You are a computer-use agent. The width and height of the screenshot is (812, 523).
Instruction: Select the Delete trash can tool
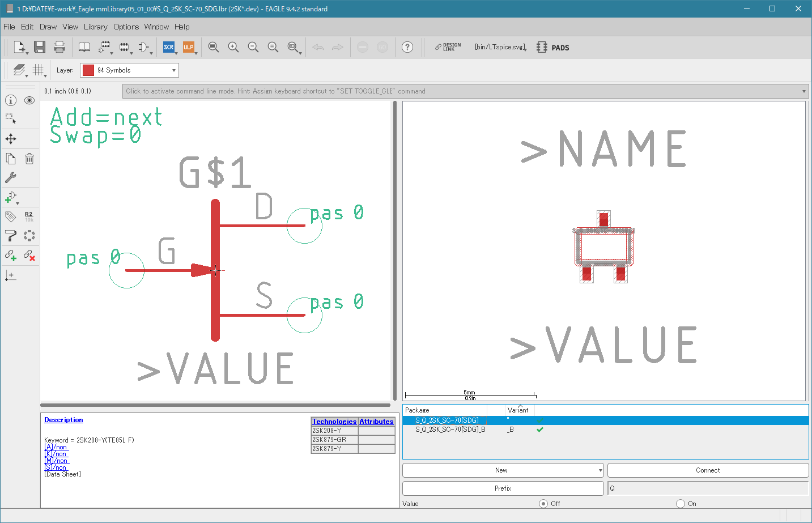point(29,159)
